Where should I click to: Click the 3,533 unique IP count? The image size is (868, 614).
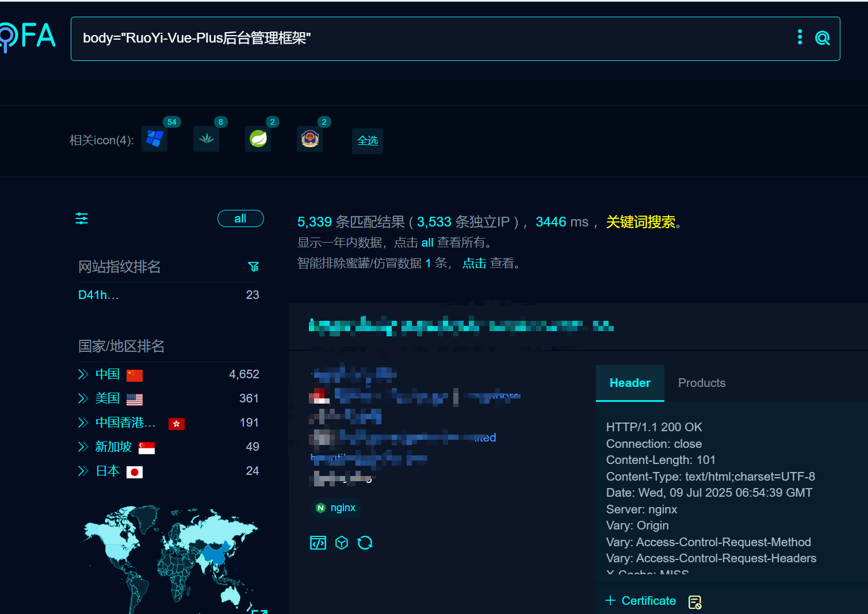(434, 222)
